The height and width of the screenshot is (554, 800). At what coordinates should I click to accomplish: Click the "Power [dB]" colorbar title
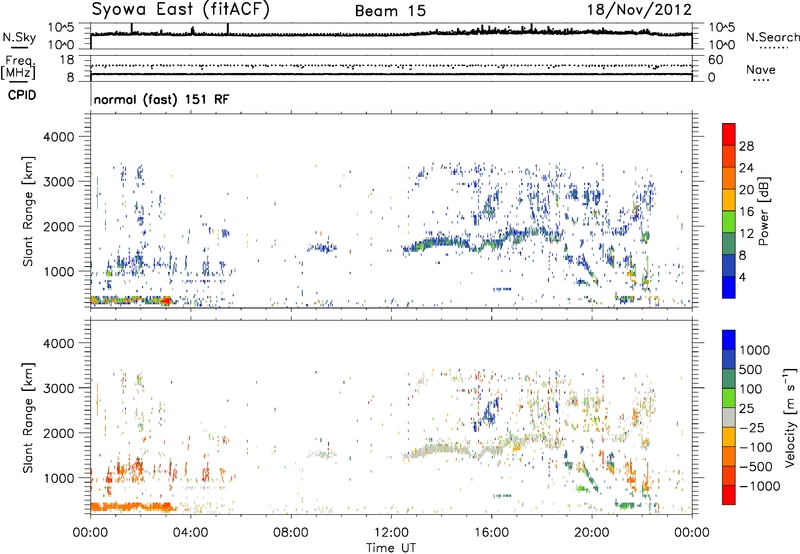[764, 211]
